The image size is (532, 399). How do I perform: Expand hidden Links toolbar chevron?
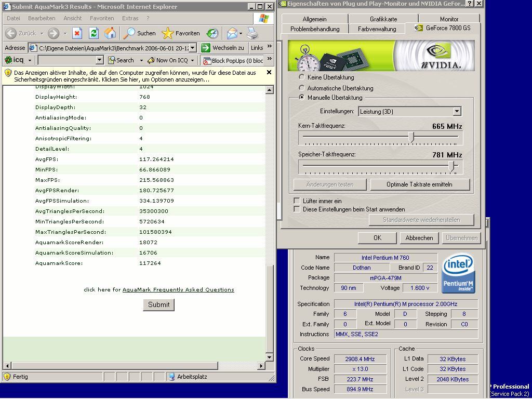point(270,46)
